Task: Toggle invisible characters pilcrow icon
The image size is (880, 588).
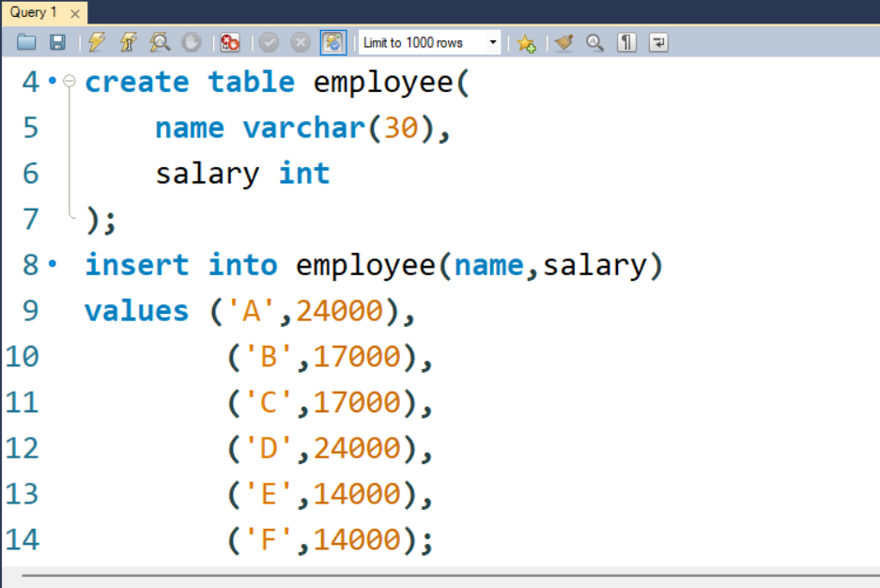Action: click(x=626, y=42)
